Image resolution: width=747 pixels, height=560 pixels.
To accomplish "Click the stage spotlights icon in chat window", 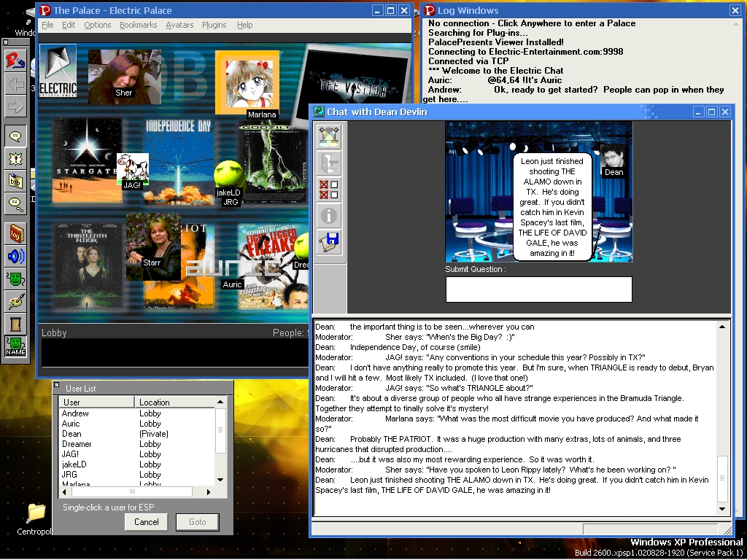I will tap(330, 136).
